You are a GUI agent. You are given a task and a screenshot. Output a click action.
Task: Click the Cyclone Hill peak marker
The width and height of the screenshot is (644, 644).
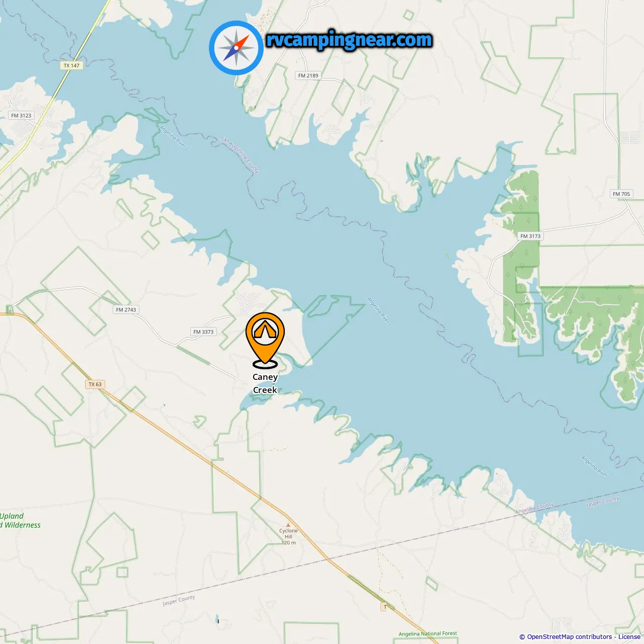click(288, 525)
